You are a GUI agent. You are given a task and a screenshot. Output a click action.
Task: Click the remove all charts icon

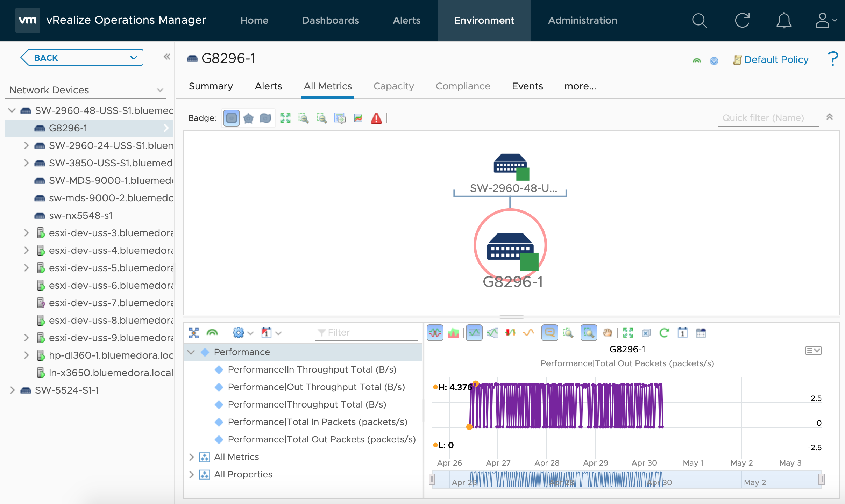(x=646, y=333)
